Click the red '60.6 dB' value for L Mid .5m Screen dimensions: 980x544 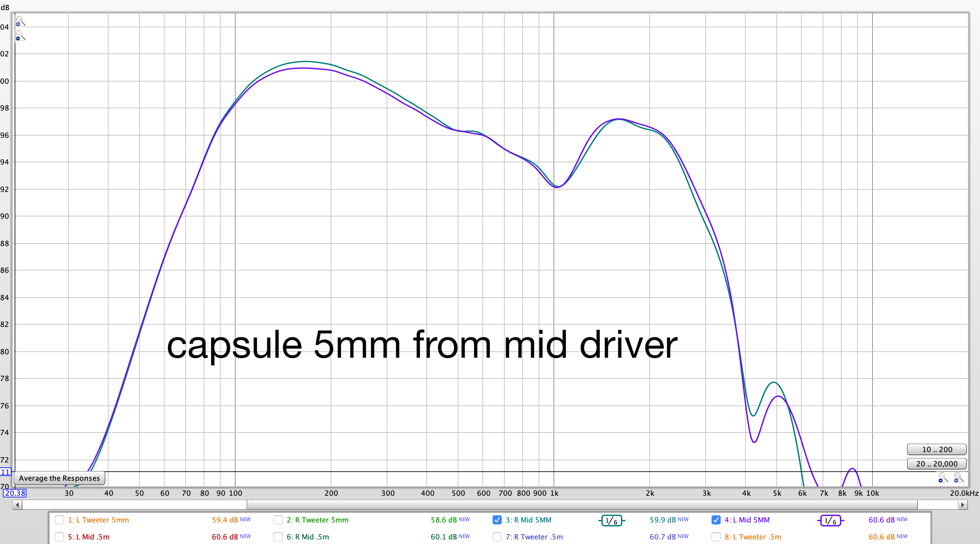click(225, 537)
